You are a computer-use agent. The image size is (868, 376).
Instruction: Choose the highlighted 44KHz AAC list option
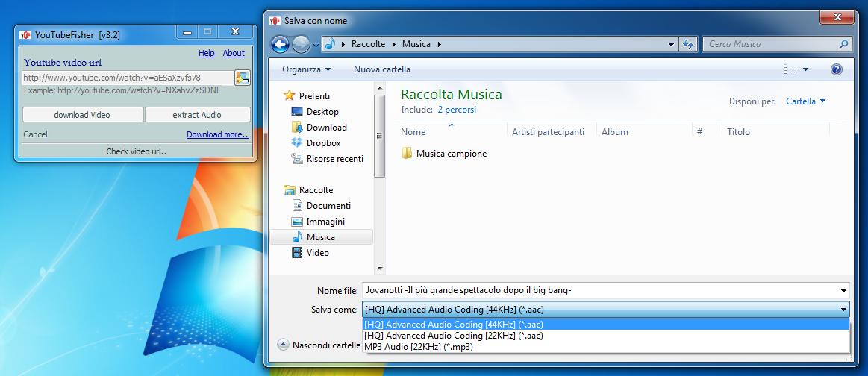(x=606, y=325)
